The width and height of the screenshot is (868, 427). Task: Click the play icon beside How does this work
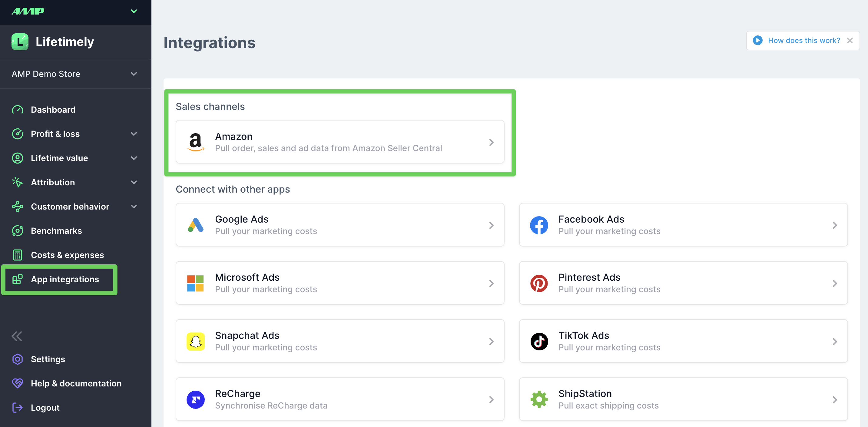758,41
